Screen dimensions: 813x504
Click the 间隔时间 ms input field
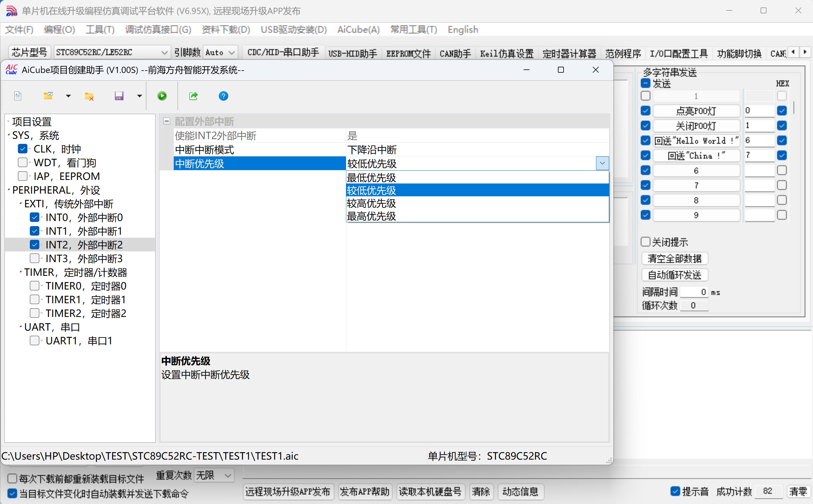(694, 292)
